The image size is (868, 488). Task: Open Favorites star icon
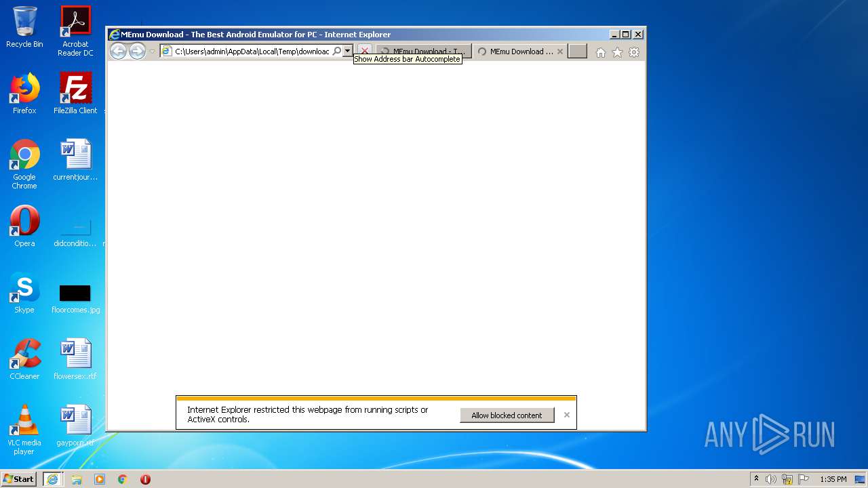coord(617,52)
